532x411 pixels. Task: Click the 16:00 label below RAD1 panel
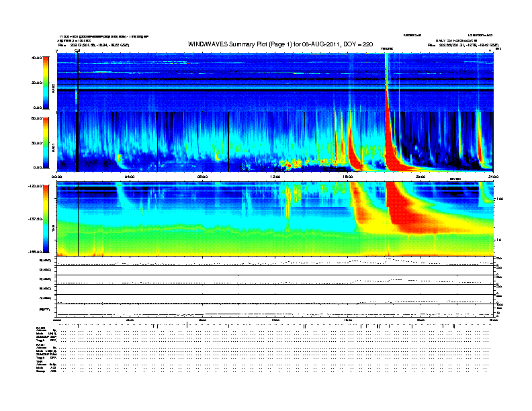[348, 177]
